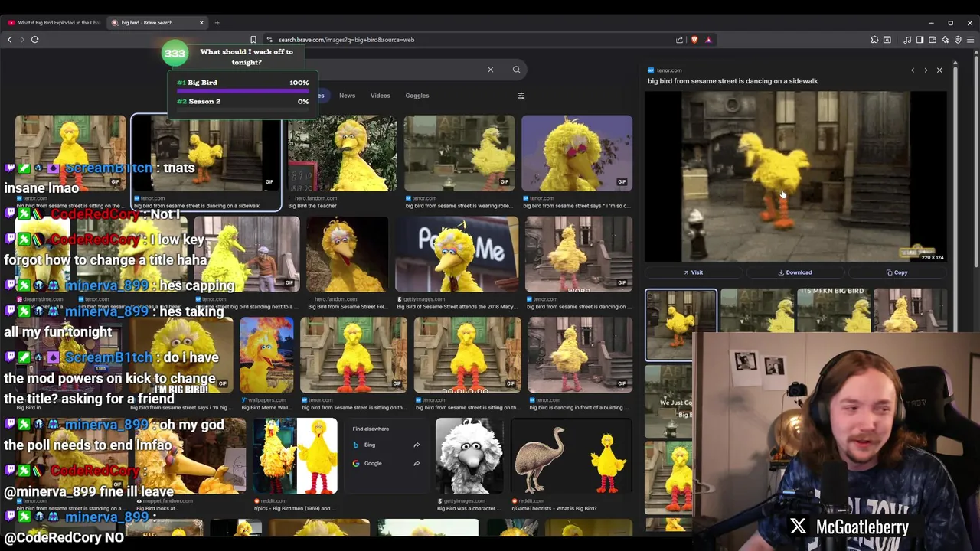Go back in browser history

pyautogui.click(x=10, y=39)
